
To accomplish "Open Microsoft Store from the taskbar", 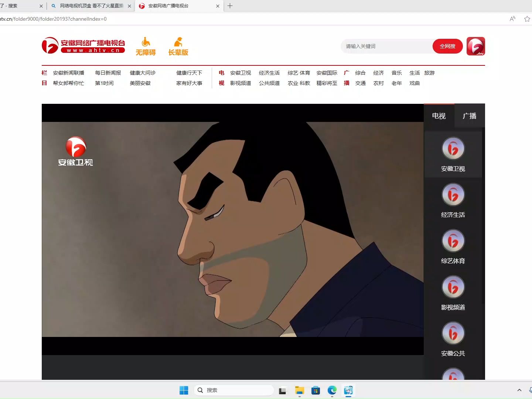I will coord(316,390).
